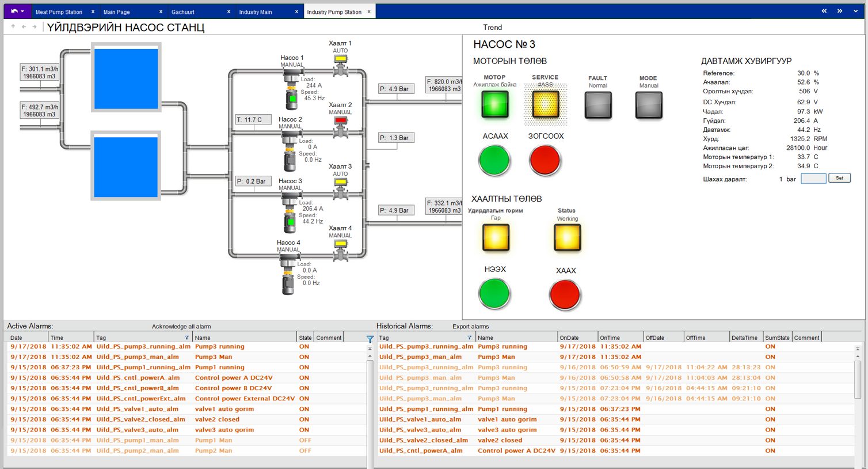Click the valve Status Working yellow lamp

[567, 237]
